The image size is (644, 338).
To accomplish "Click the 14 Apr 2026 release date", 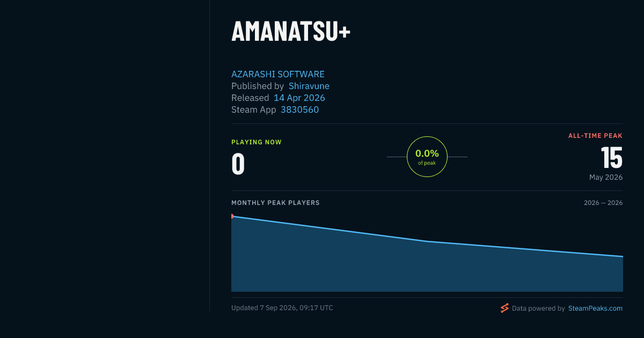I will [x=299, y=98].
